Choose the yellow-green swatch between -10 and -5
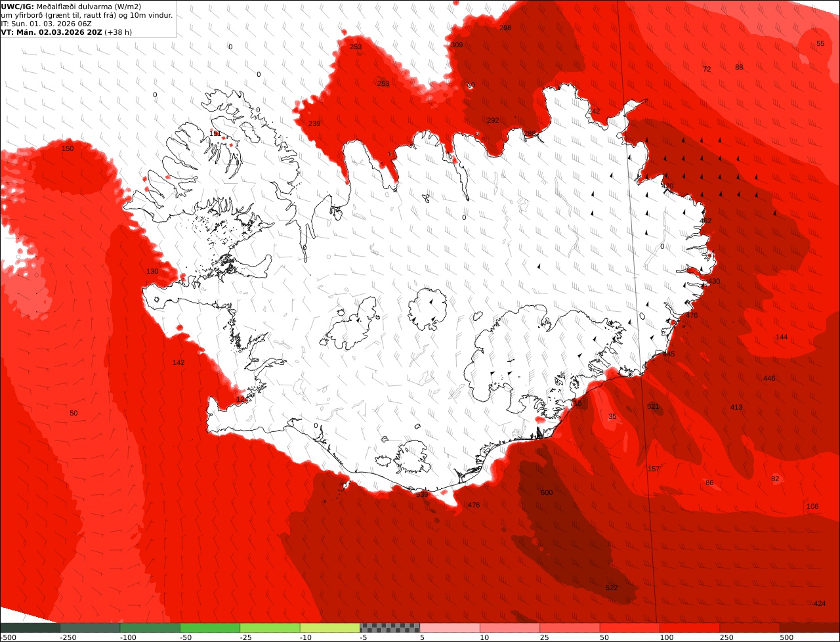Image resolution: width=840 pixels, height=642 pixels. pyautogui.click(x=330, y=628)
